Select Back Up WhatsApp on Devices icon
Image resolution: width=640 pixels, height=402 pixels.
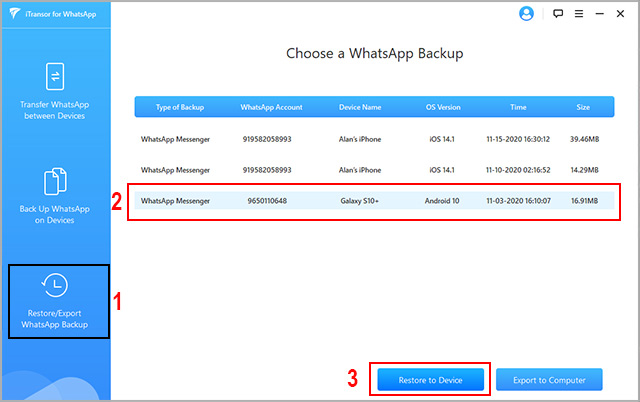coord(55,181)
